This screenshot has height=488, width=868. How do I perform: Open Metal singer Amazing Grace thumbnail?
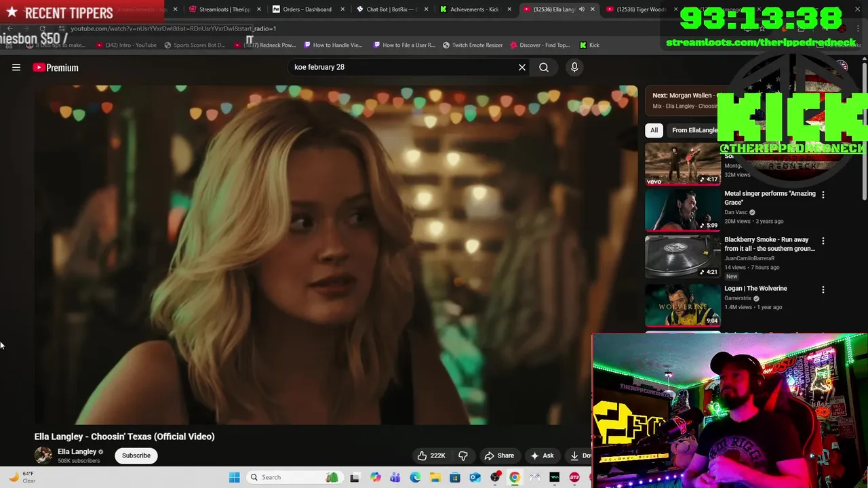click(683, 210)
